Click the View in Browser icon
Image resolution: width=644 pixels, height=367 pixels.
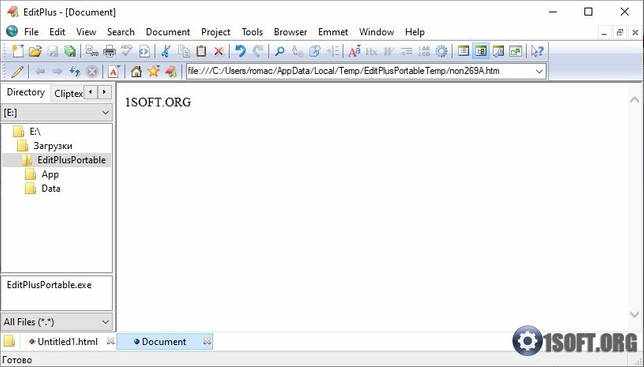point(144,51)
